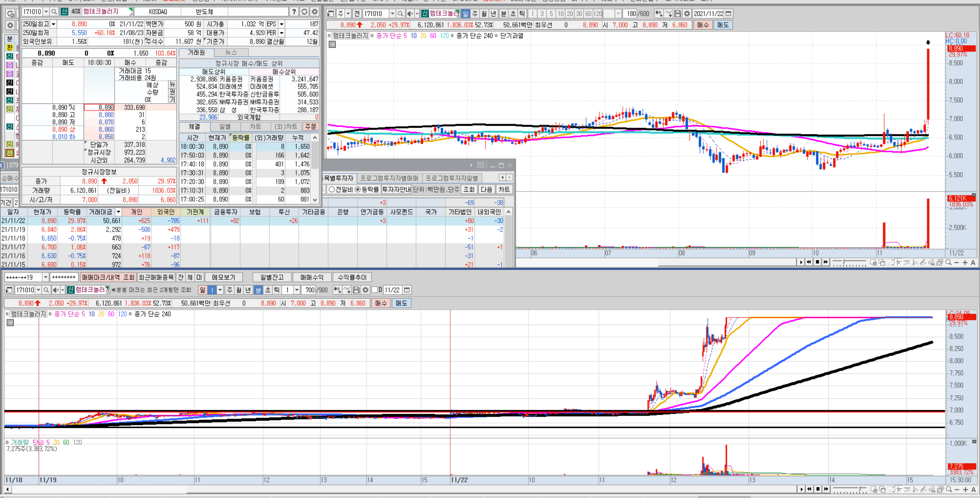
Task: Open the account ****-**19 dropdown
Action: 45,277
